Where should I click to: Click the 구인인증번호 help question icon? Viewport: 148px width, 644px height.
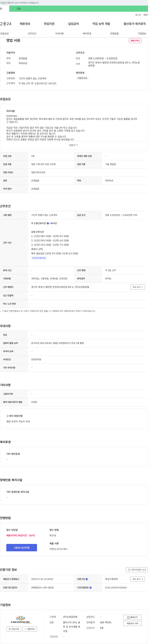90,587
